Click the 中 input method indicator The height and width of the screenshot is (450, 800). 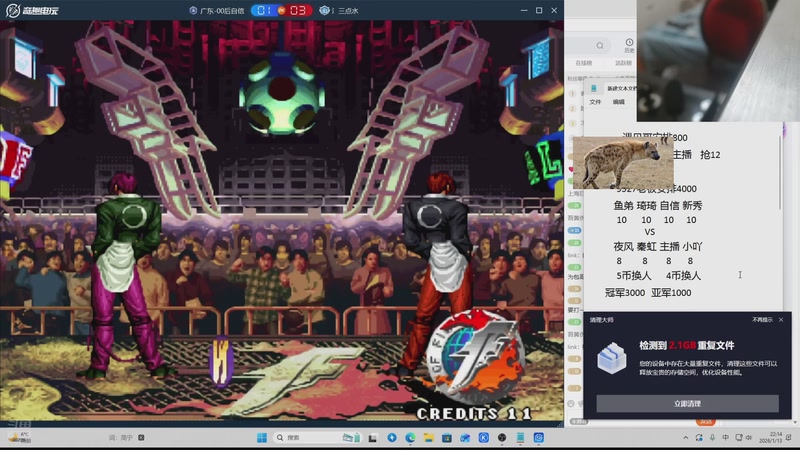tap(726, 438)
